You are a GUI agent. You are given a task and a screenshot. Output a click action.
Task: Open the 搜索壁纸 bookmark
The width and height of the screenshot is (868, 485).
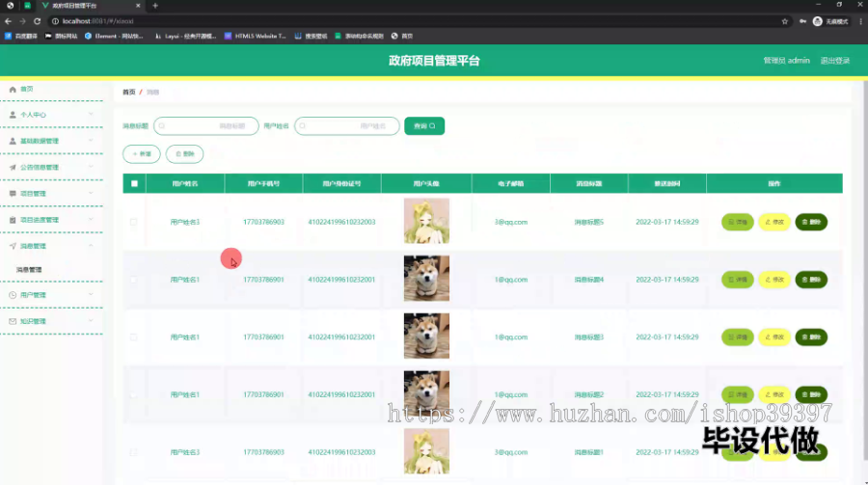tap(312, 36)
